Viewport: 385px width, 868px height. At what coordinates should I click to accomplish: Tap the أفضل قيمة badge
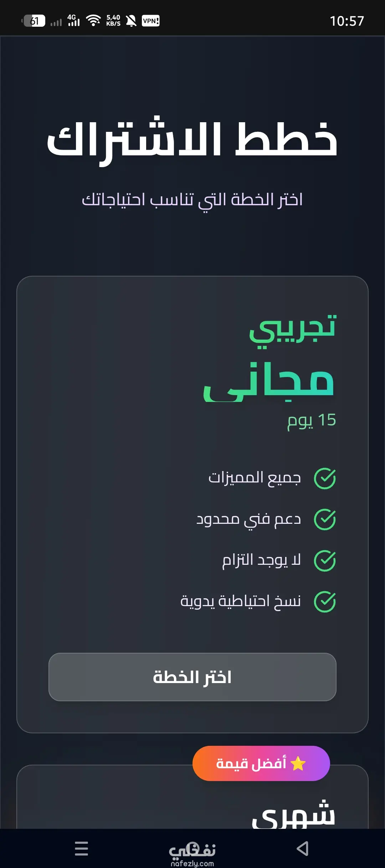click(x=261, y=763)
